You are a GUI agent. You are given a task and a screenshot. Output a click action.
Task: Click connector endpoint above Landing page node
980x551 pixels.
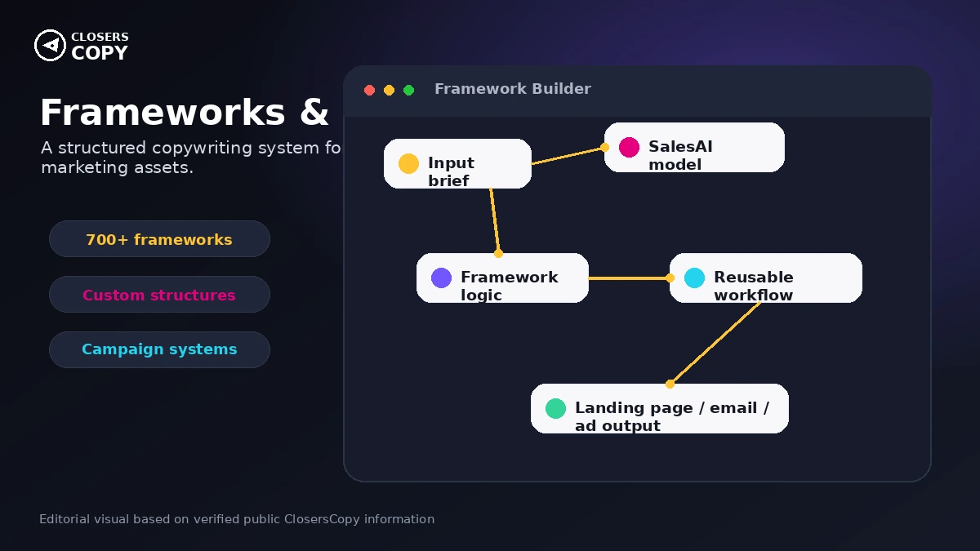click(x=670, y=384)
